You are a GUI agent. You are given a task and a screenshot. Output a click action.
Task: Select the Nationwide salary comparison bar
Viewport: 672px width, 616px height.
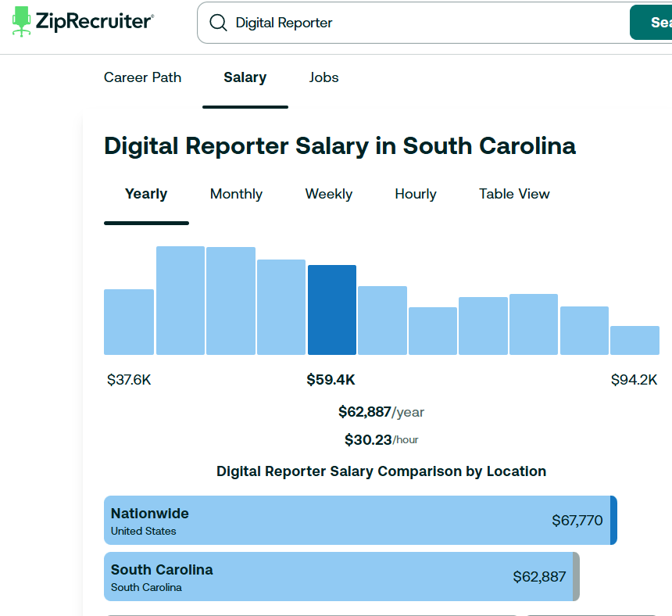click(360, 520)
